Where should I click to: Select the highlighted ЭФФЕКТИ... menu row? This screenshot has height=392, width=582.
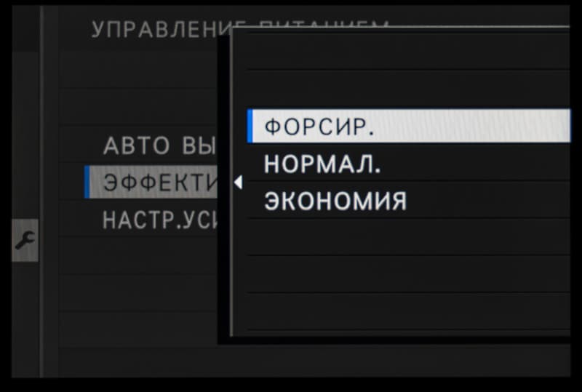pos(151,182)
